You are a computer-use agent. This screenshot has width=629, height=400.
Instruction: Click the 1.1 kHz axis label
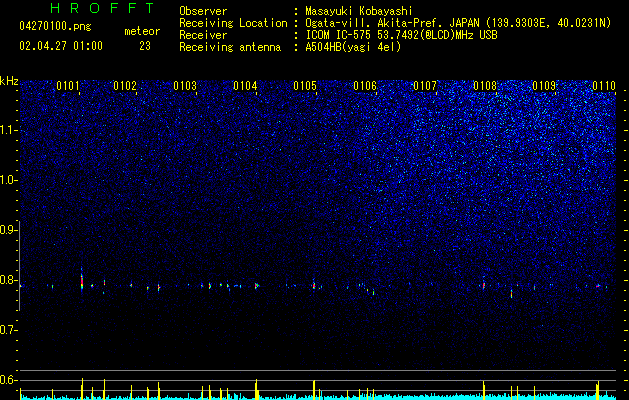(8, 130)
